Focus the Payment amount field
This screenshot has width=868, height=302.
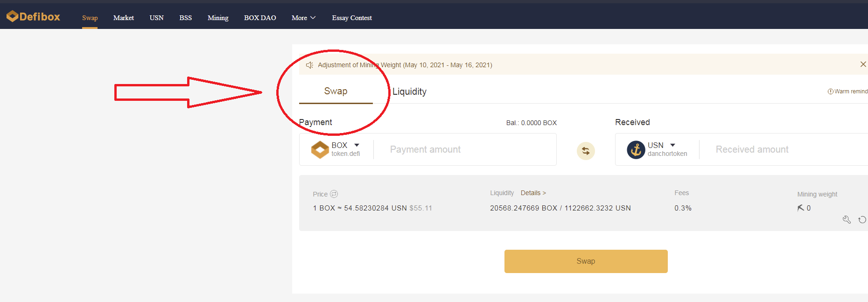[465, 149]
